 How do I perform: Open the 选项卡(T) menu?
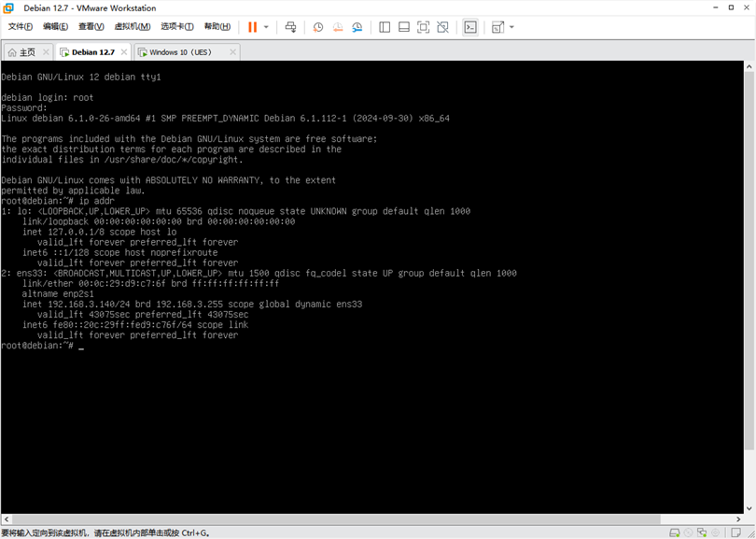click(177, 26)
